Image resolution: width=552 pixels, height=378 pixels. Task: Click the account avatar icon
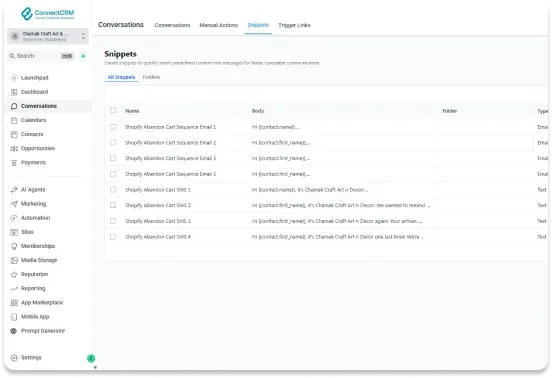point(15,36)
